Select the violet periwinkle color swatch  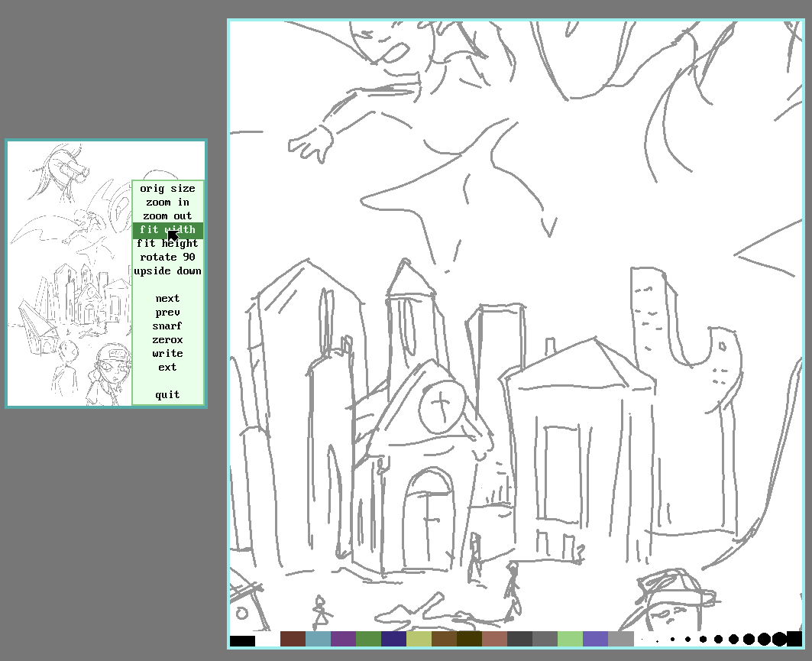(x=596, y=640)
